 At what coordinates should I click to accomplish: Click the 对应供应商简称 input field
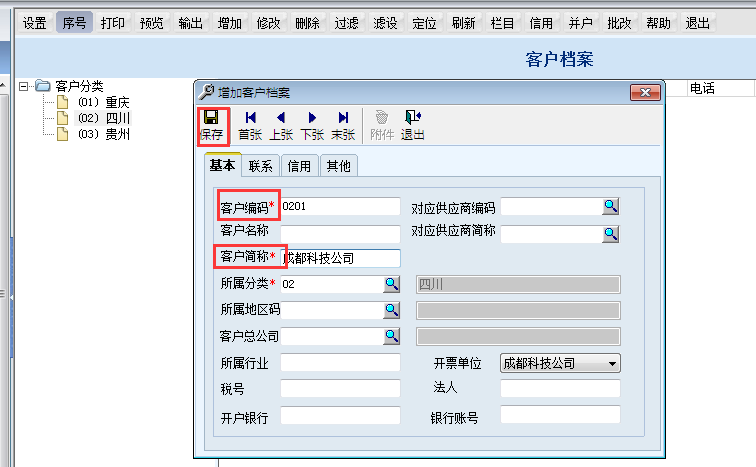pyautogui.click(x=552, y=234)
